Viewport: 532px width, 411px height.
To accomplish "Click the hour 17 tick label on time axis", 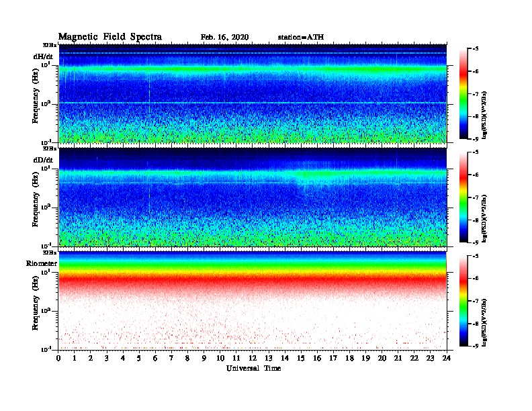I will (x=334, y=358).
